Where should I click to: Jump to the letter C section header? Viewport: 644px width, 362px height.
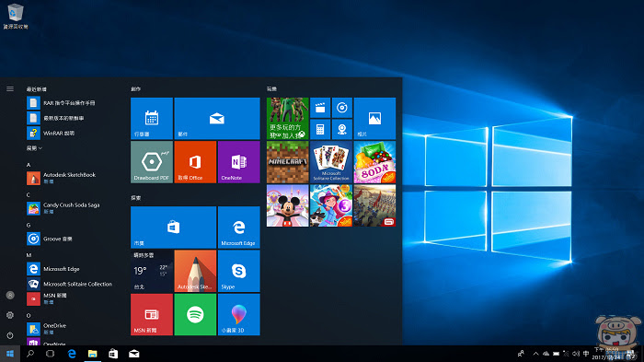coord(29,195)
